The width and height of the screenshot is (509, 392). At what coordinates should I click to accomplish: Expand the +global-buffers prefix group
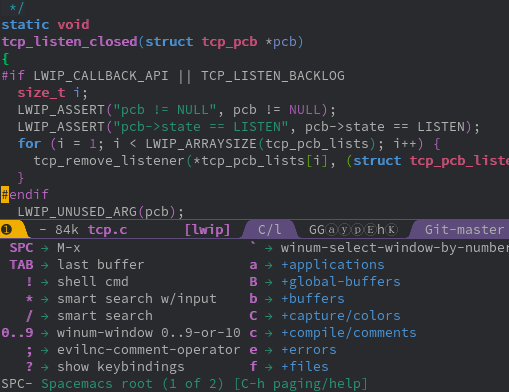341,282
